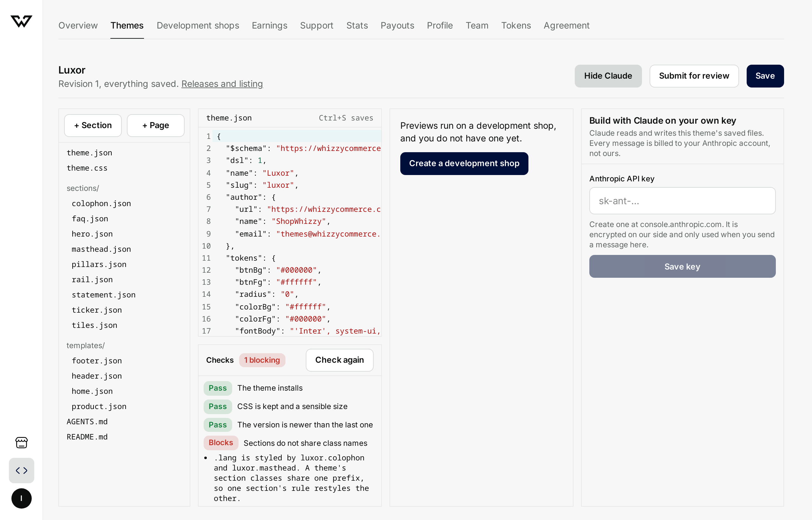This screenshot has height=520, width=812.
Task: Open hero.json section file
Action: pyautogui.click(x=92, y=234)
